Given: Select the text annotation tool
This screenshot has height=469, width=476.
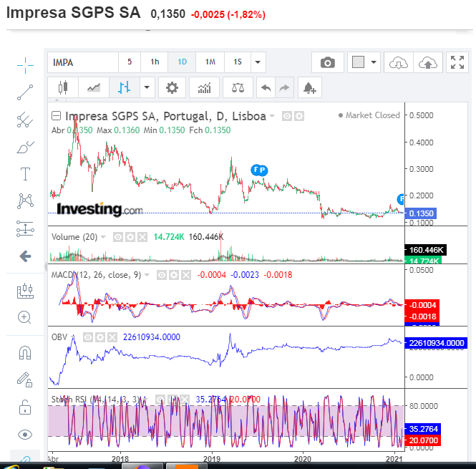Looking at the screenshot, I should 25,174.
